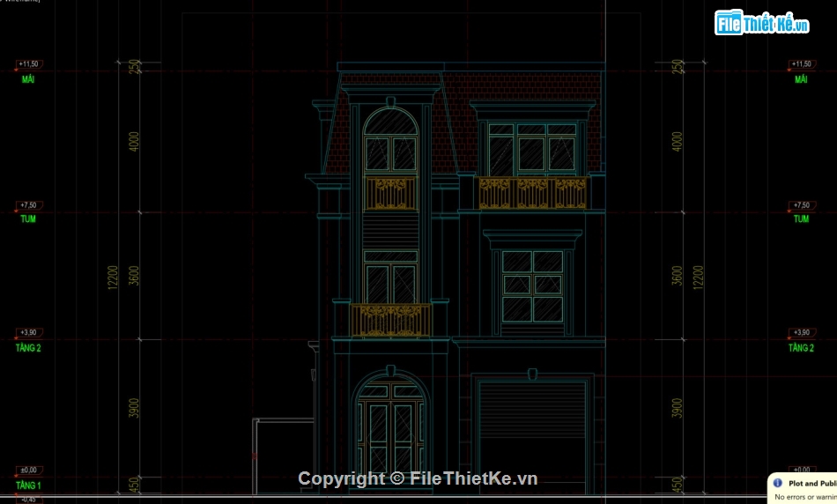Select the right "+3,90" elevation marker

tap(801, 332)
